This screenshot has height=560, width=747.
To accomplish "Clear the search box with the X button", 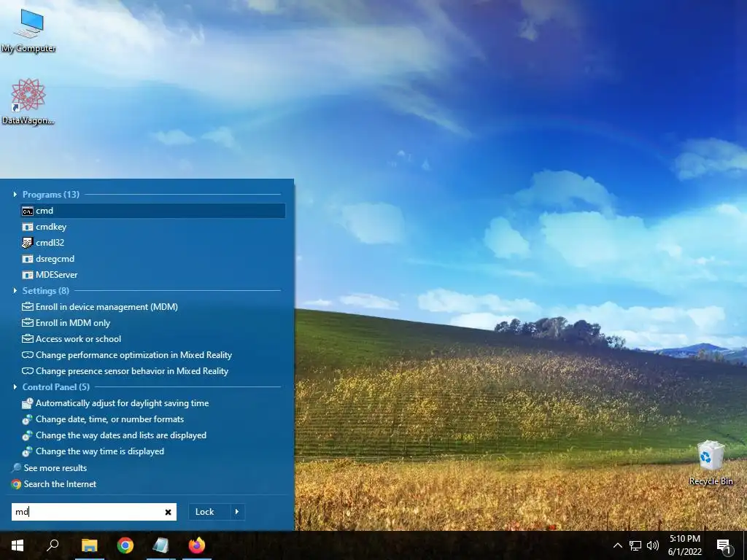I will [x=169, y=513].
